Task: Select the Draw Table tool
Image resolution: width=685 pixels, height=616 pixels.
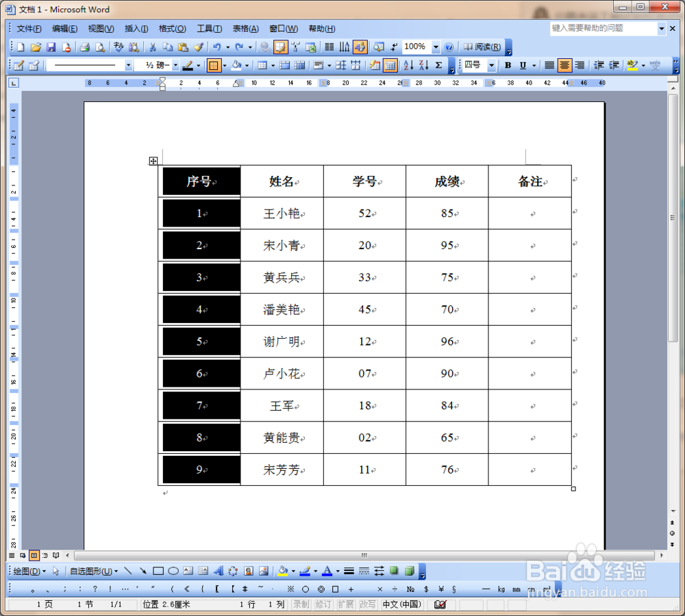Action: 19,65
